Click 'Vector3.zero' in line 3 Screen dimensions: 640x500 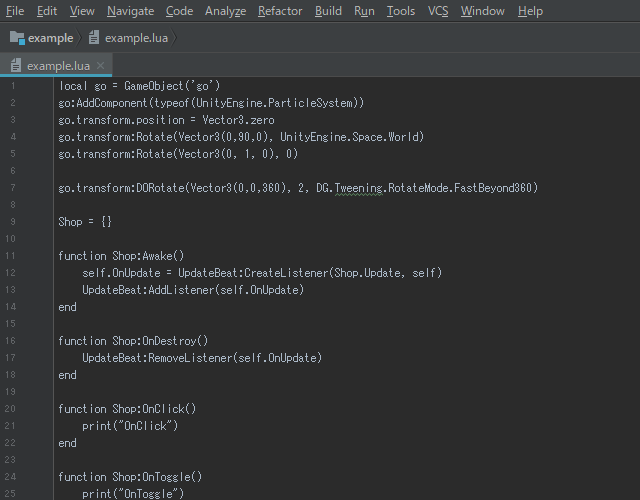(238, 120)
